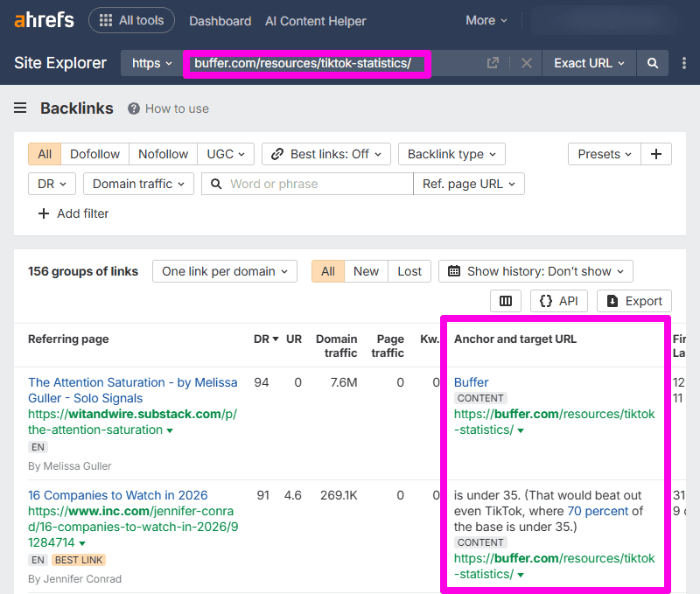Click the 156 groups of links text

tap(83, 271)
